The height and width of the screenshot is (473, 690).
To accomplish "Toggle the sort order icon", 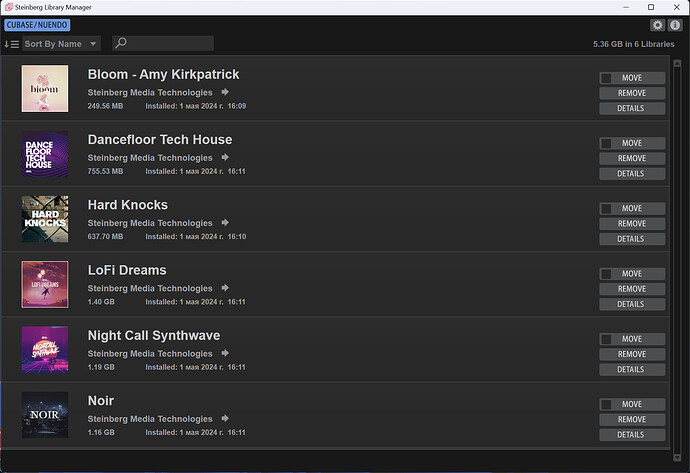I will pyautogui.click(x=11, y=44).
